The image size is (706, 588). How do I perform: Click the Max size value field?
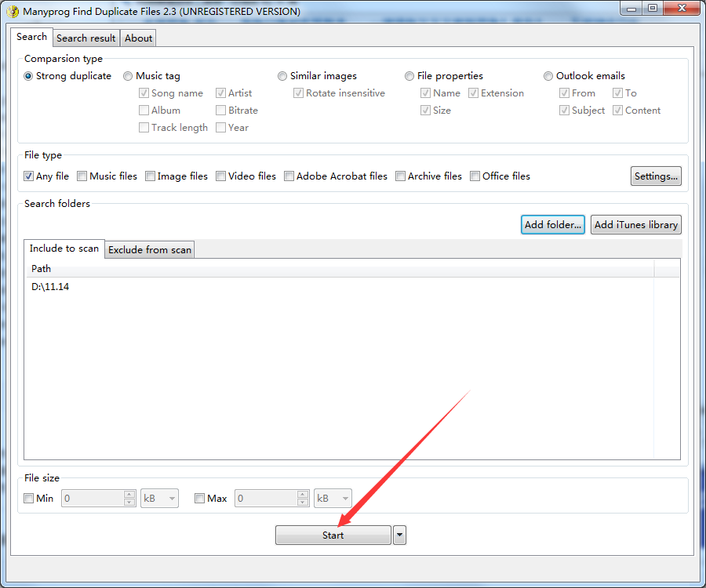click(266, 499)
